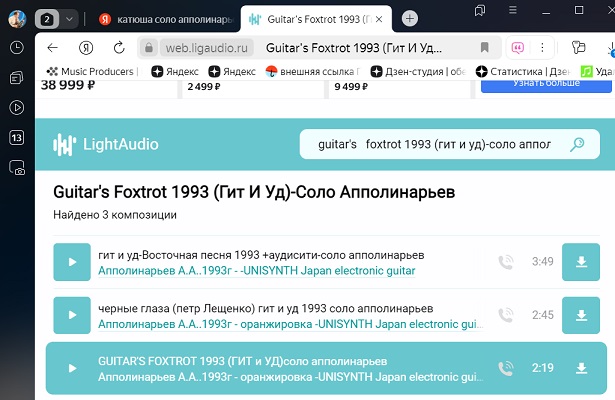
Task: Open the browser history clock icon in sidebar
Action: (16, 47)
